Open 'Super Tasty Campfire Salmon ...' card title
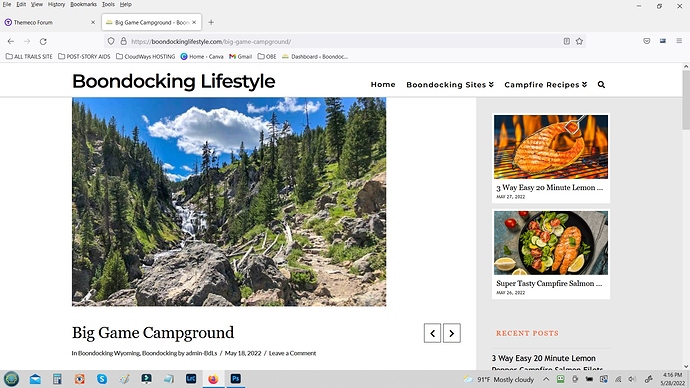This screenshot has height=388, width=690. tap(549, 283)
